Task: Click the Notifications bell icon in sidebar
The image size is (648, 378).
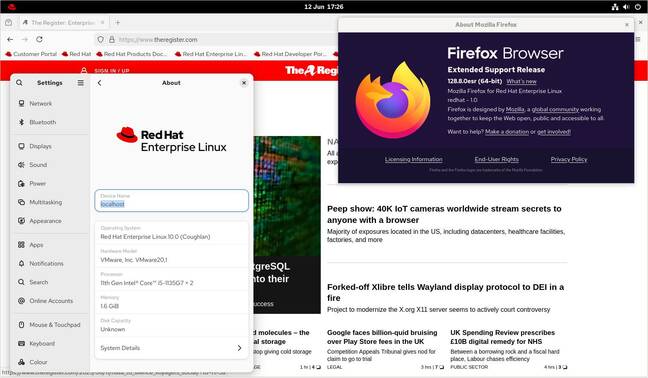Action: pos(21,263)
